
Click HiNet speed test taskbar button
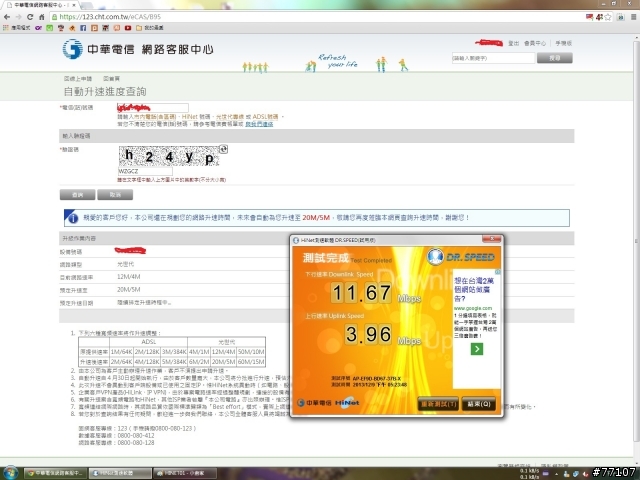120,473
